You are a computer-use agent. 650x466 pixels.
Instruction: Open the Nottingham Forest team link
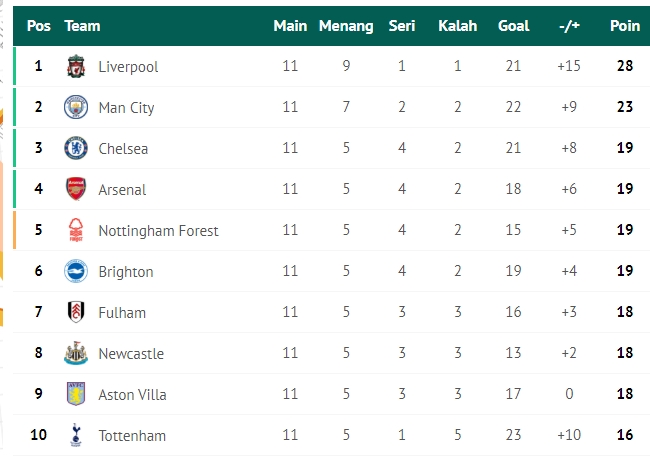coord(158,231)
